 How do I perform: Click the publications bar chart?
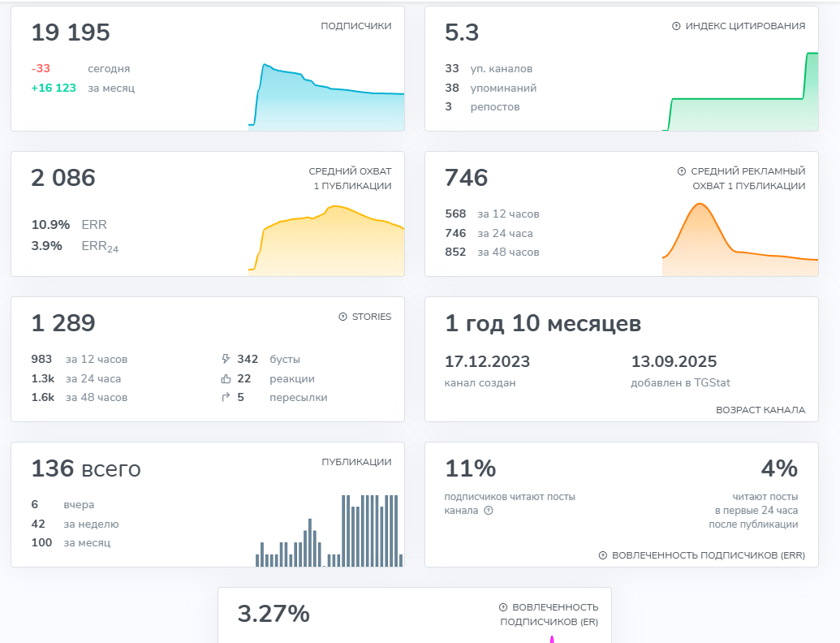pyautogui.click(x=329, y=531)
